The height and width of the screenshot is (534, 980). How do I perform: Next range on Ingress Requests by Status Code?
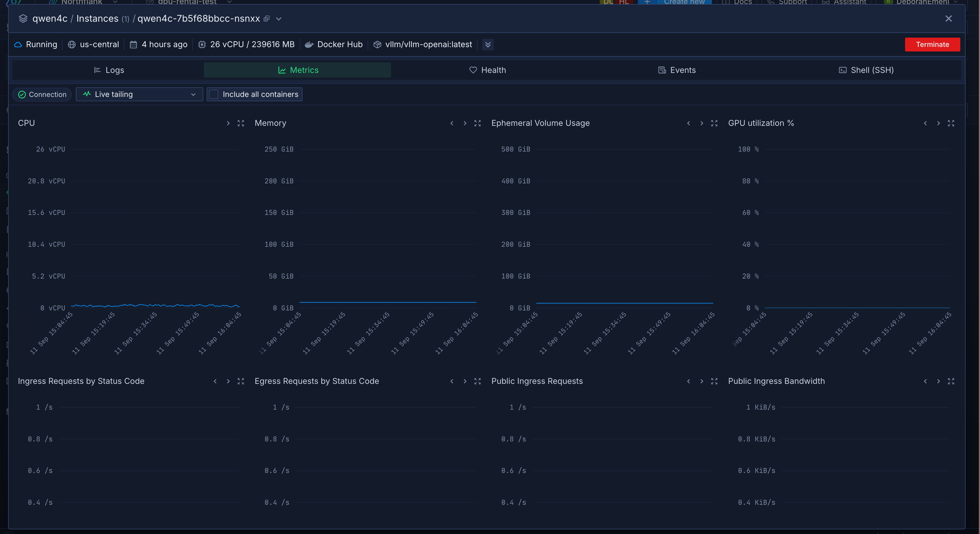click(228, 381)
